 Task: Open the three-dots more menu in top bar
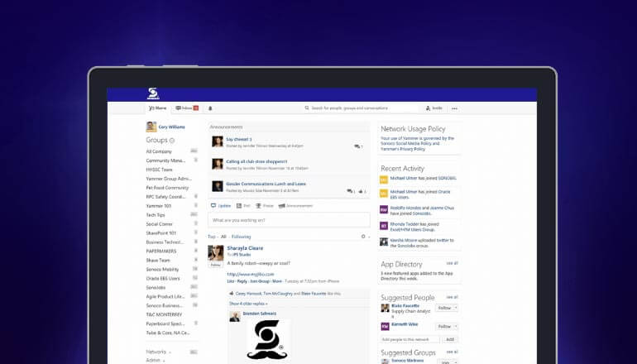[454, 108]
